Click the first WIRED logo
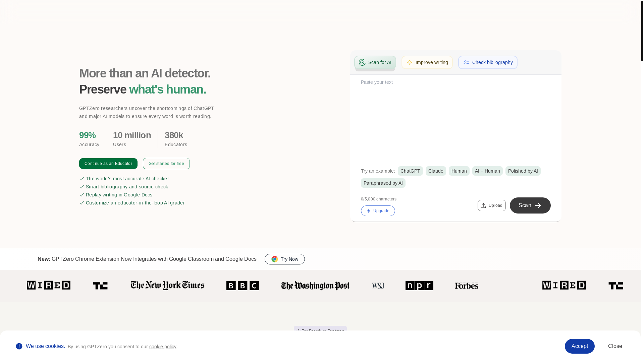The width and height of the screenshot is (644, 362). pos(49,285)
